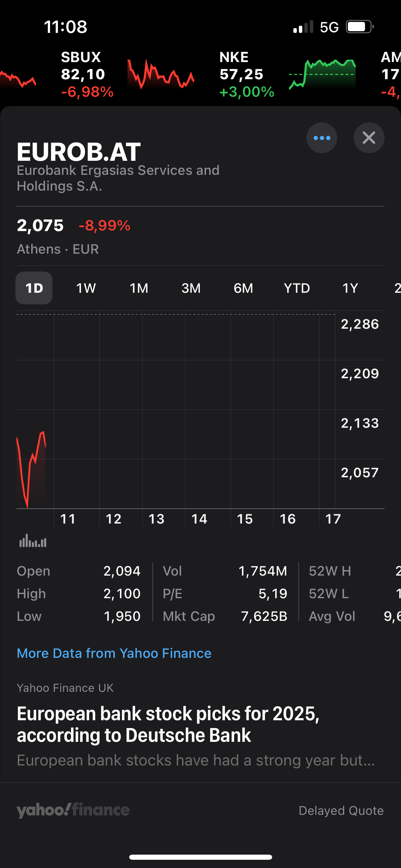
Task: Switch chart to 1M range
Action: click(x=139, y=288)
